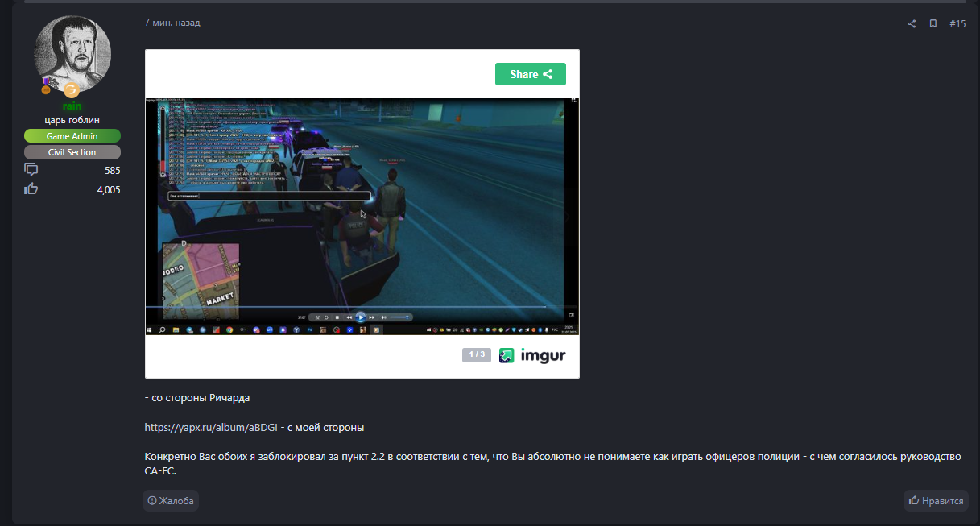
Task: Open the user avatar of rain
Action: point(72,52)
